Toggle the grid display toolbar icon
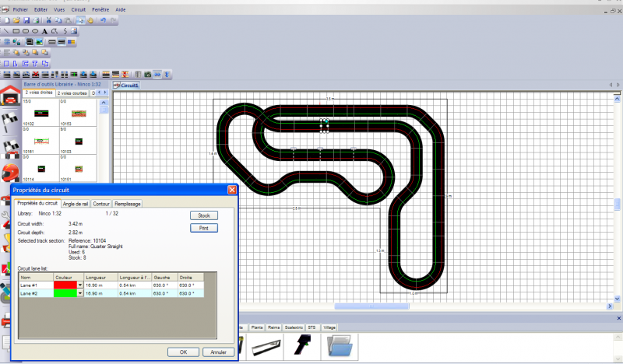 click(x=6, y=41)
